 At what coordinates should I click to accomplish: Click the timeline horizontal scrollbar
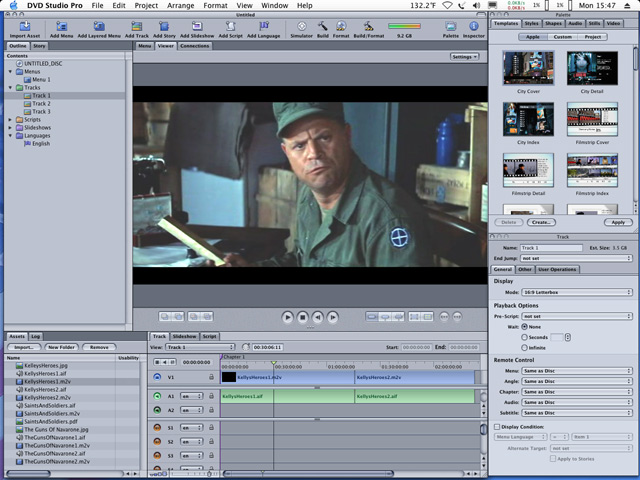click(308, 473)
